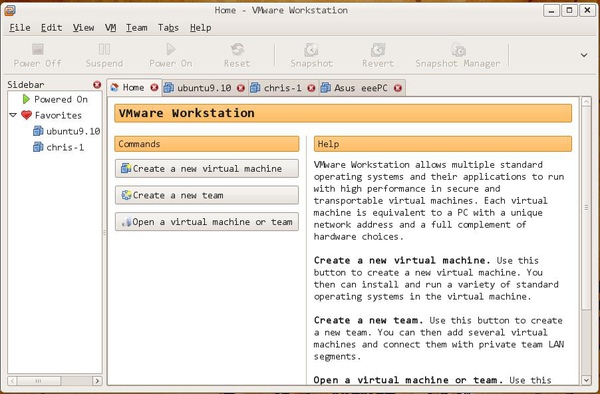Close the VMware Workstation window
The image size is (600, 394).
pos(587,10)
